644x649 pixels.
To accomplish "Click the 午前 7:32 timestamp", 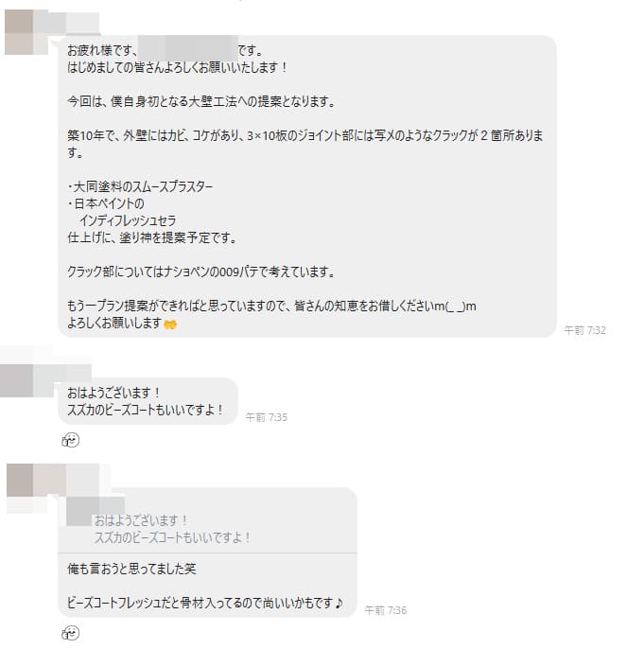I will pyautogui.click(x=584, y=330).
